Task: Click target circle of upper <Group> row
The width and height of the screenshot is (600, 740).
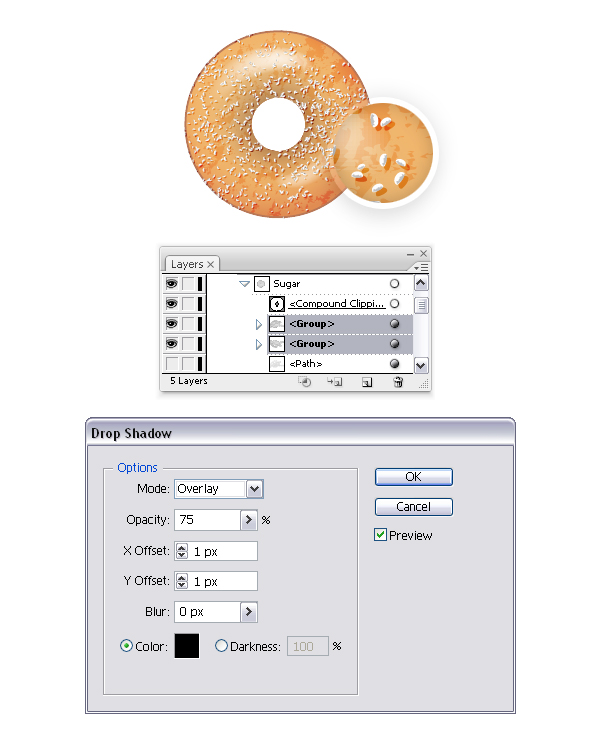Action: [395, 324]
